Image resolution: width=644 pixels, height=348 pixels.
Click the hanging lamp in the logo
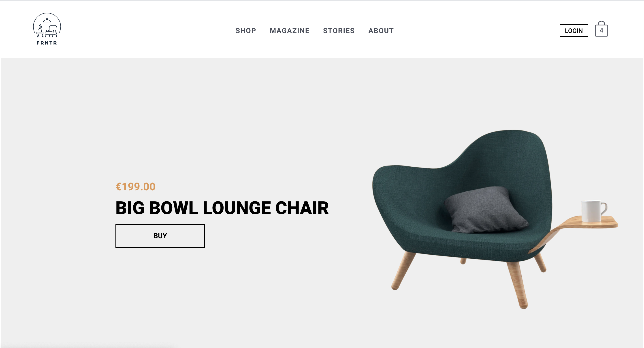(x=47, y=19)
